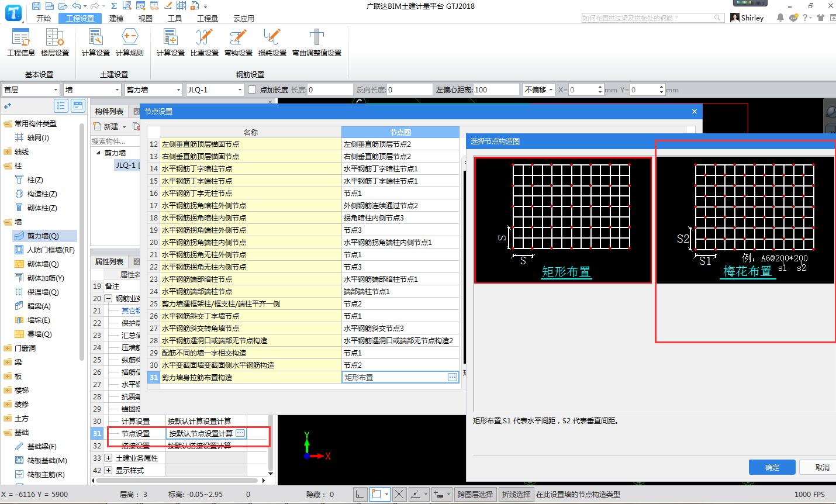Select 轴网(J) in navigation tree

click(x=38, y=138)
